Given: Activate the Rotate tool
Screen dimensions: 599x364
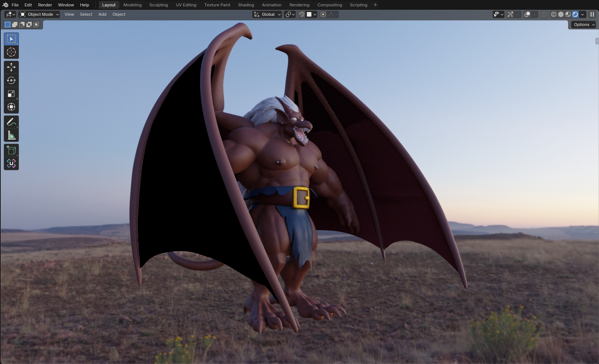Looking at the screenshot, I should tap(11, 80).
